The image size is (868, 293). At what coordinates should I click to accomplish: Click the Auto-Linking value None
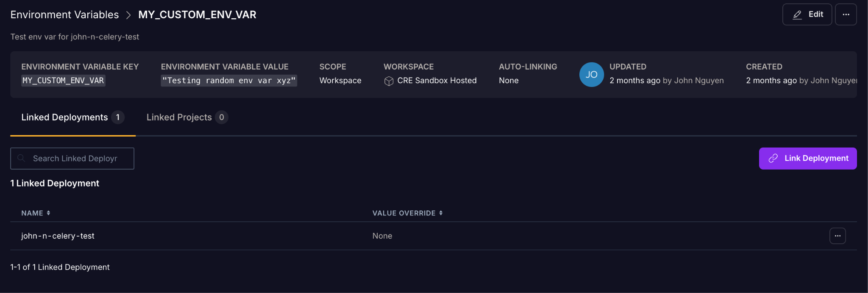click(x=509, y=81)
